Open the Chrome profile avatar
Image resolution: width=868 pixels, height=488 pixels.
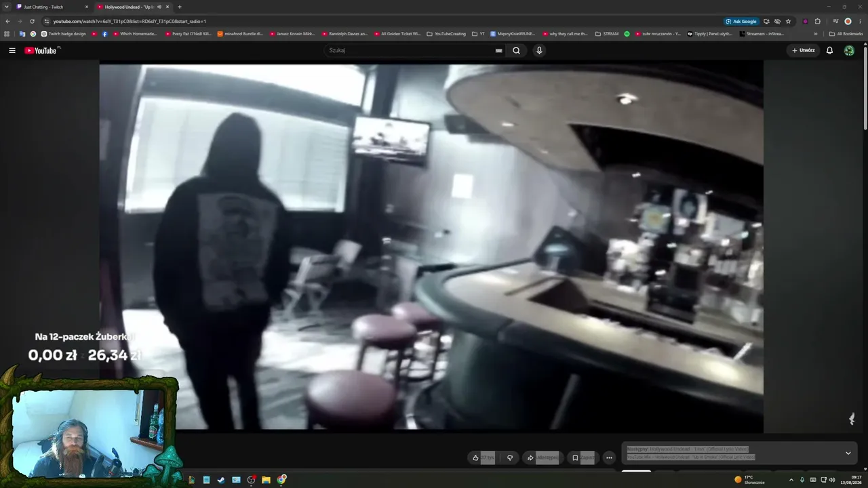click(x=848, y=21)
